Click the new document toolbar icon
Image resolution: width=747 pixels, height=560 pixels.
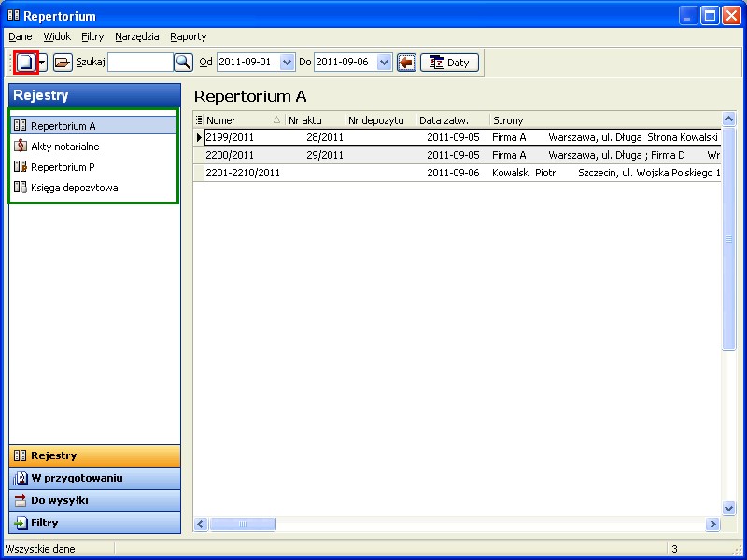(27, 63)
